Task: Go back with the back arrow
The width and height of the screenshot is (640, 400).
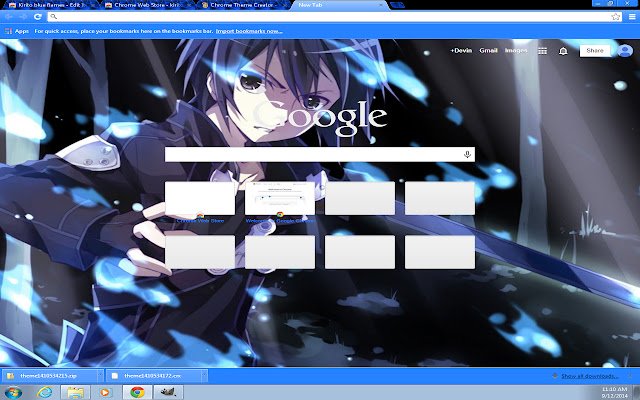Action: click(9, 17)
